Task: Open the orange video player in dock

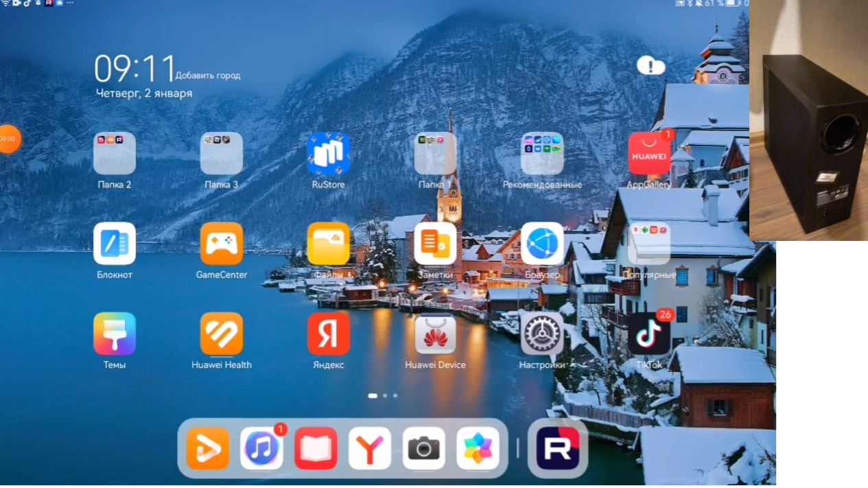Action: 208,448
